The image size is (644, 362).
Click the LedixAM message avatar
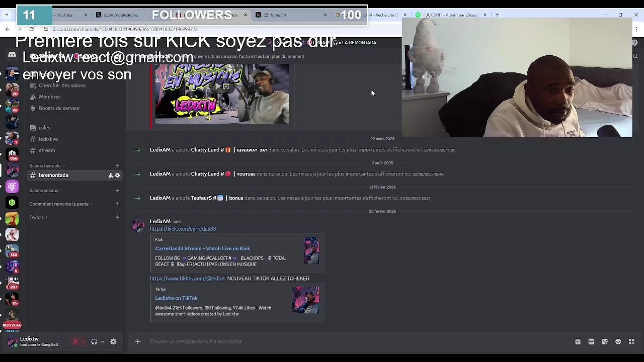(x=138, y=225)
